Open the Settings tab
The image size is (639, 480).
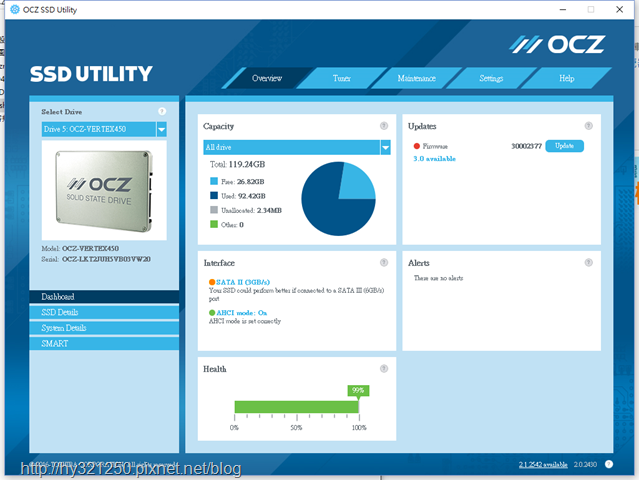pos(491,78)
